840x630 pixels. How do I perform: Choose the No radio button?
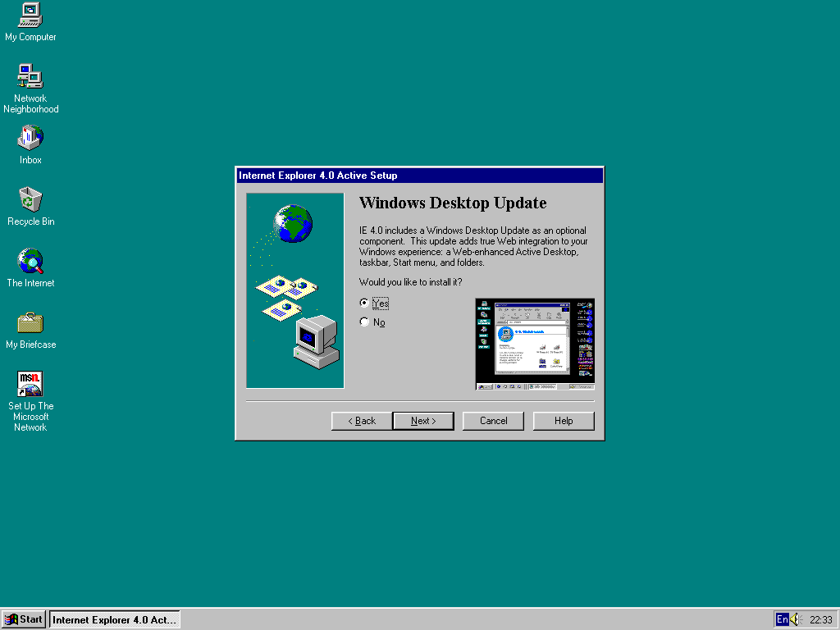click(364, 322)
